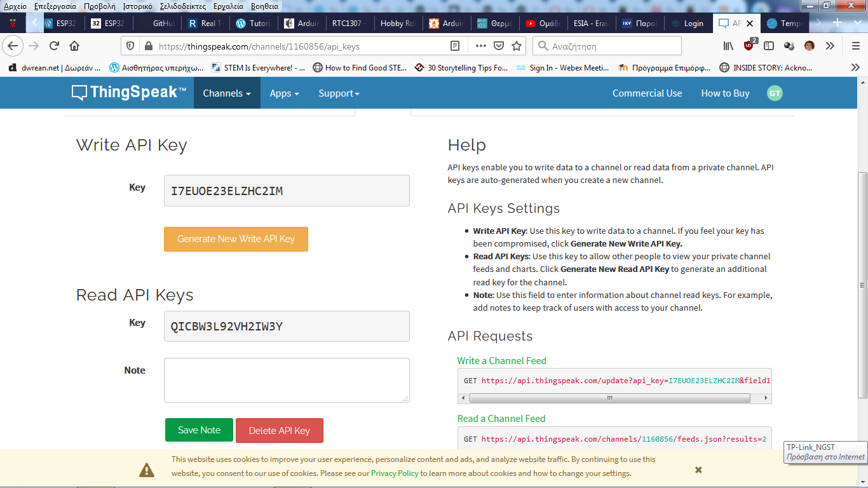868x488 pixels.
Task: Click the cookie warning triangle icon
Action: click(147, 470)
